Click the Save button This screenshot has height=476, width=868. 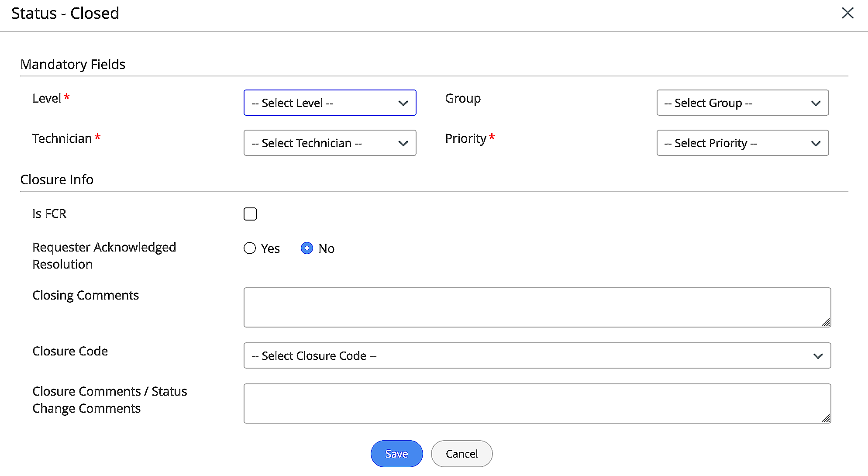click(x=396, y=454)
